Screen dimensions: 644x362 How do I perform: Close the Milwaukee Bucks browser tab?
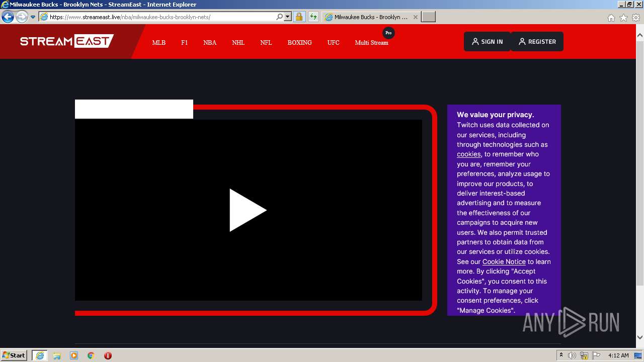tap(415, 17)
